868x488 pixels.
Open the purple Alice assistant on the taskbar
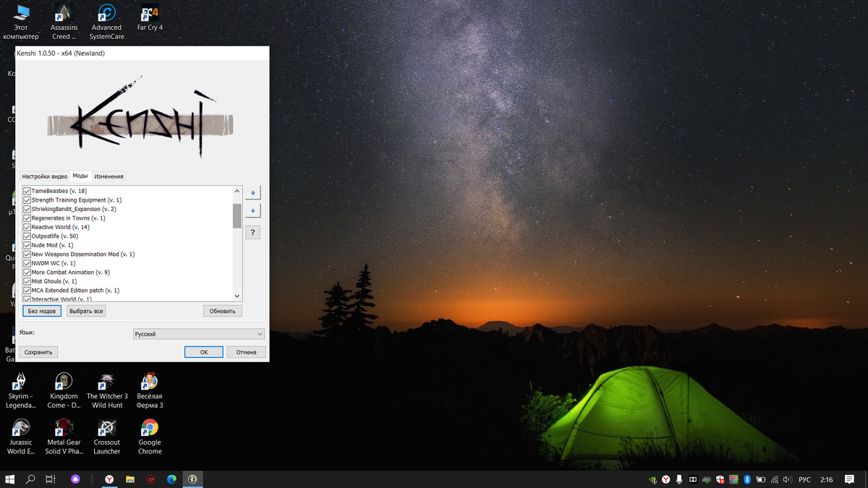[x=75, y=479]
